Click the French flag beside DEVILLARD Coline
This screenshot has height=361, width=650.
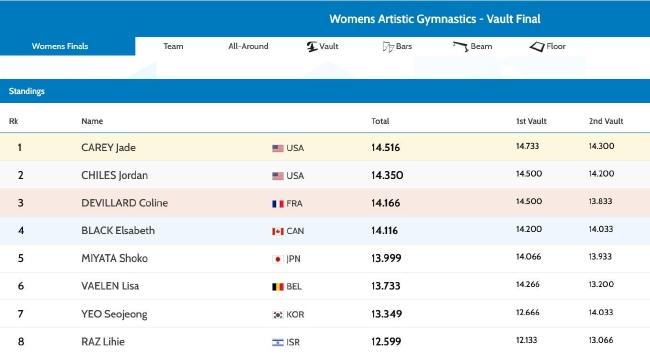[278, 204]
